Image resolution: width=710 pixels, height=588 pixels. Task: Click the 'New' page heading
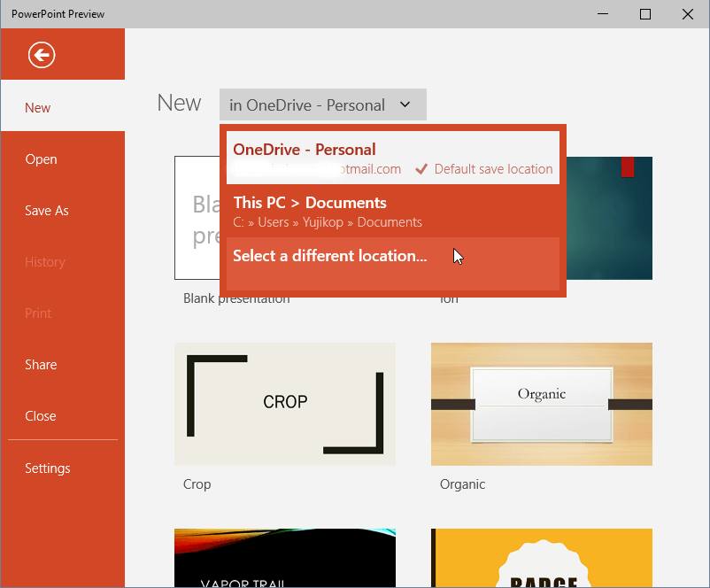179,103
